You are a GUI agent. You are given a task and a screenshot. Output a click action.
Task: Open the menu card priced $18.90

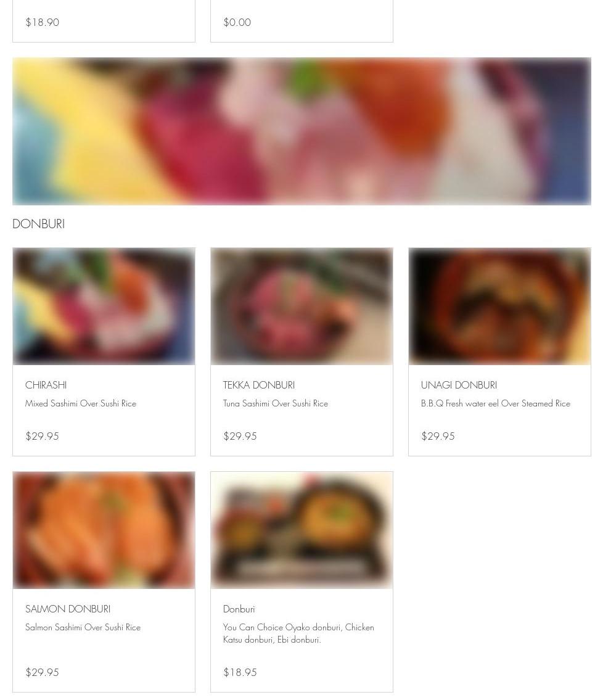[x=104, y=21]
